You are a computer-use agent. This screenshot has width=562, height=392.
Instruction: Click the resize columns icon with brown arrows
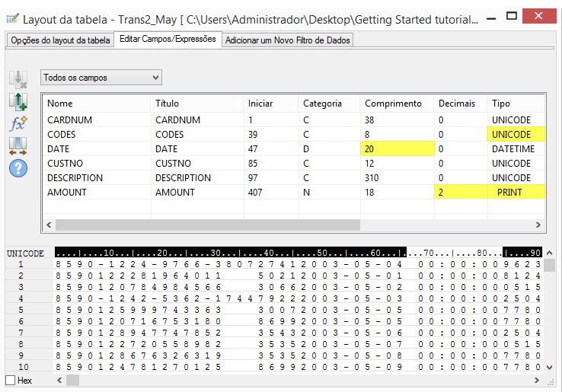pos(18,145)
